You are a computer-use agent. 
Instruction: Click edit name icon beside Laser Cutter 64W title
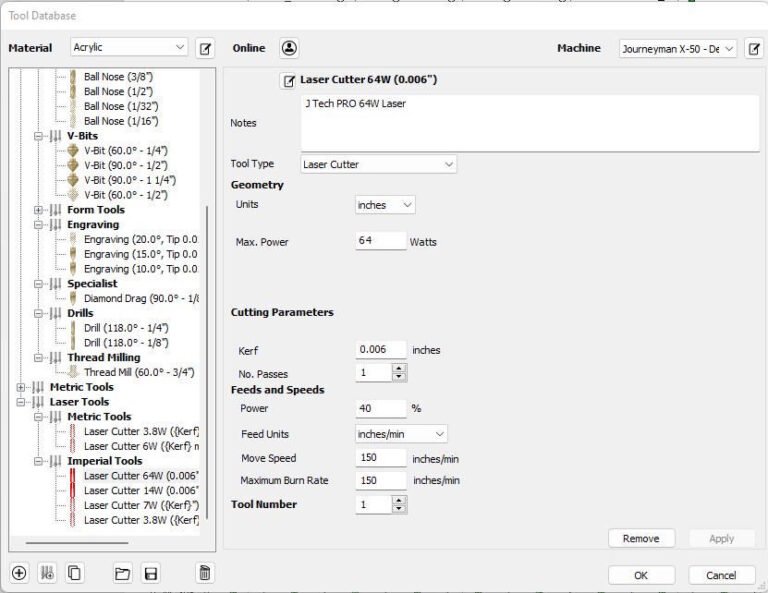(289, 80)
